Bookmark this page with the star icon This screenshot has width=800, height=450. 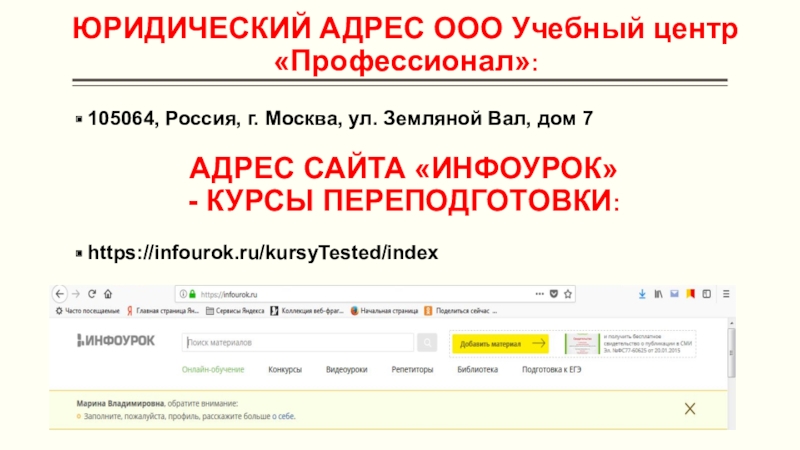tap(568, 294)
